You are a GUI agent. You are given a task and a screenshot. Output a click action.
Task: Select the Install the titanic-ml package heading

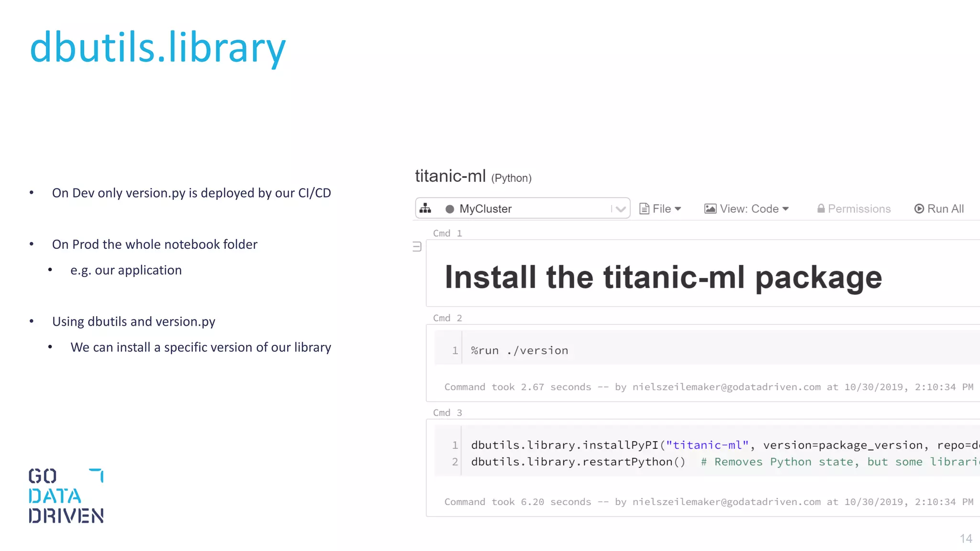click(663, 277)
